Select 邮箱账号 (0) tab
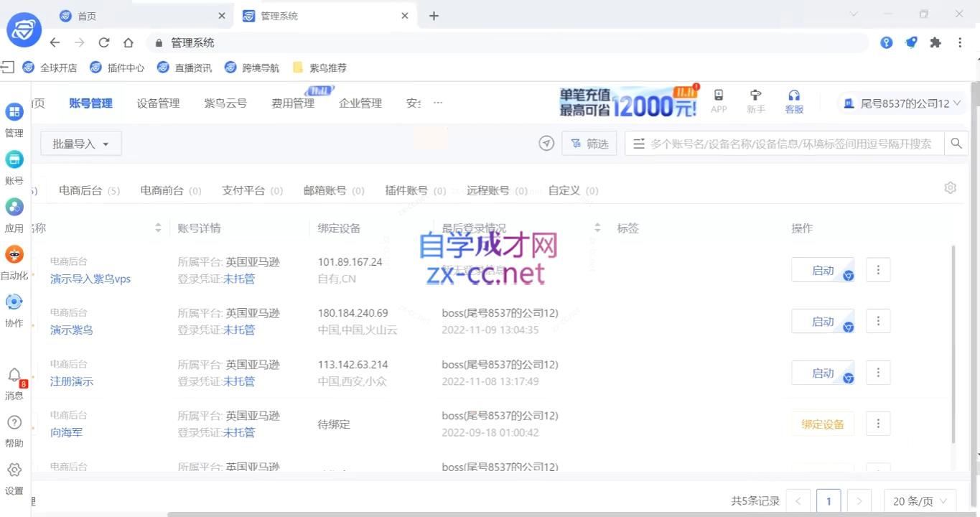The image size is (980, 517). (x=334, y=190)
